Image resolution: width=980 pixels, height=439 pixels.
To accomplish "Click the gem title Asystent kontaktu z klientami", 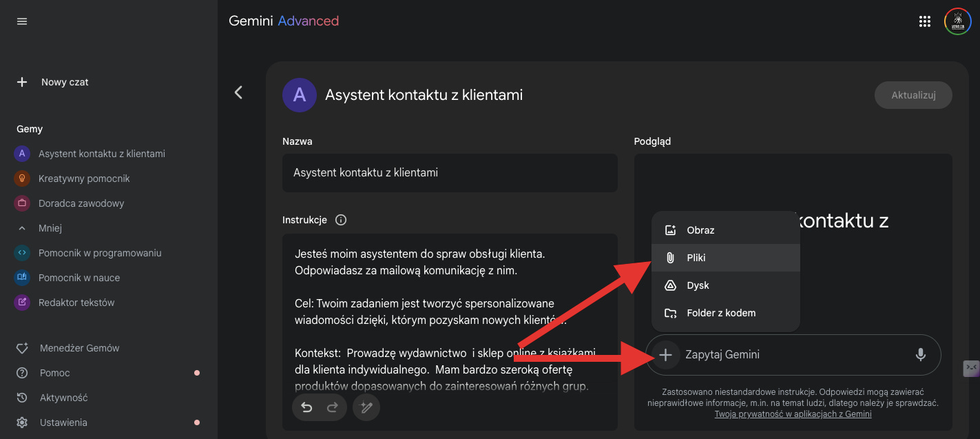I will coord(424,95).
